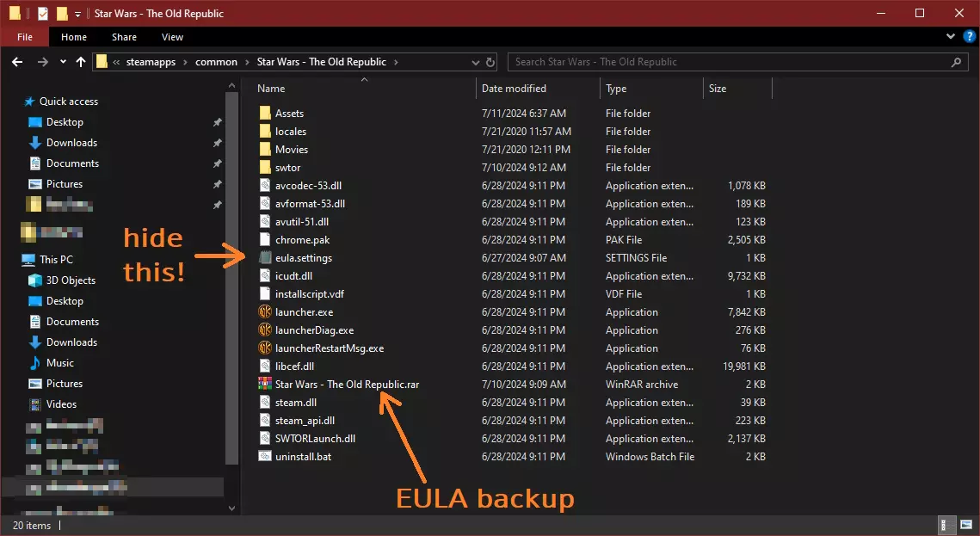Open pinned Documents under Quick access
Viewport: 980px width, 536px height.
(72, 163)
